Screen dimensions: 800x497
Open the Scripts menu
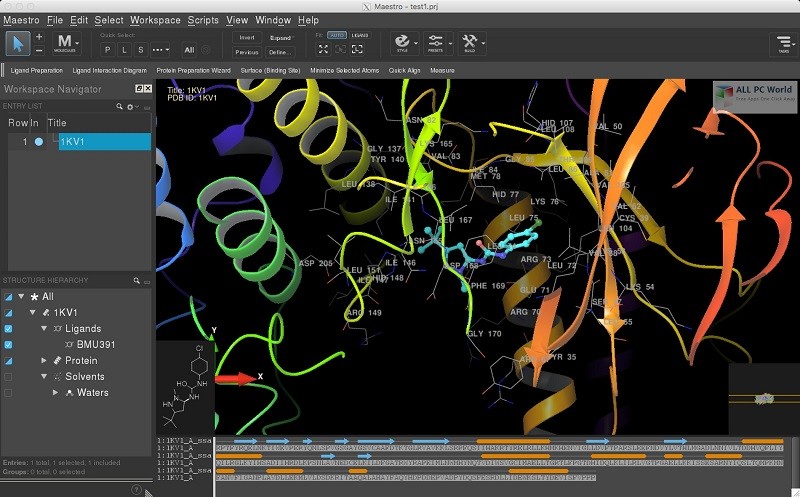pos(203,19)
